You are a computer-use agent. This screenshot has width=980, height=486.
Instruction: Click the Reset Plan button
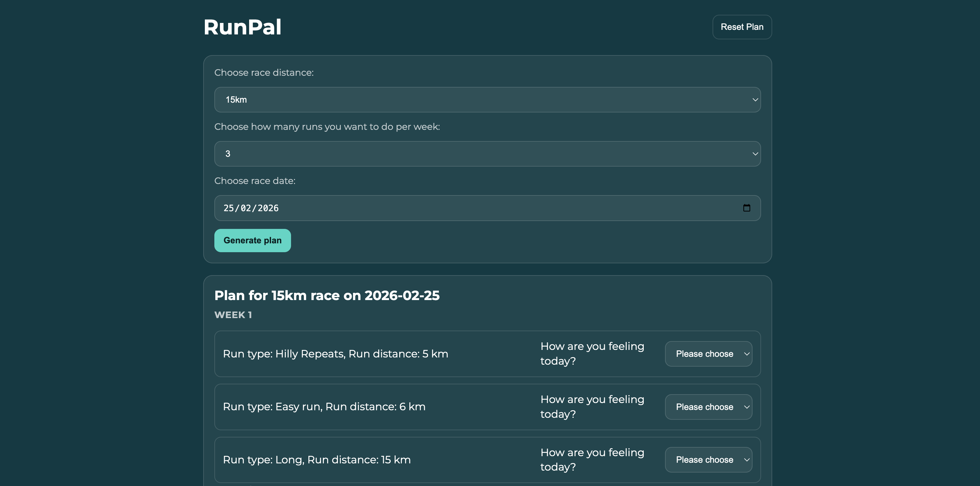(x=742, y=27)
